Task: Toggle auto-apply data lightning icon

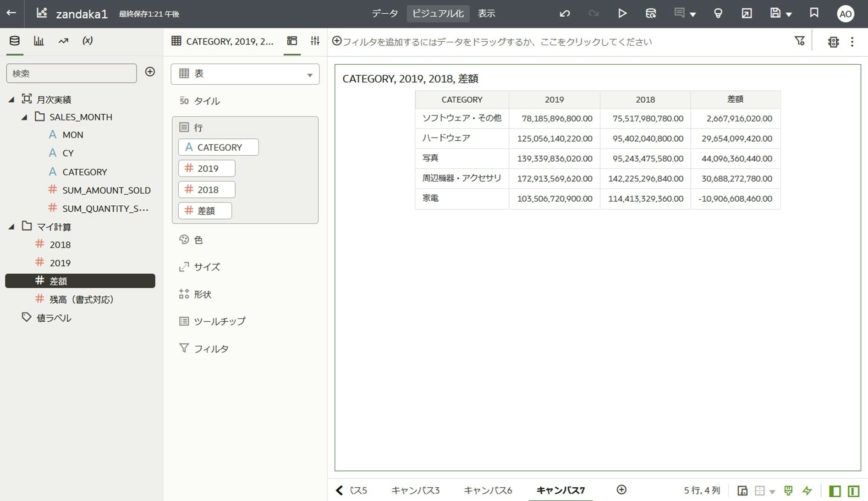Action: (x=807, y=491)
